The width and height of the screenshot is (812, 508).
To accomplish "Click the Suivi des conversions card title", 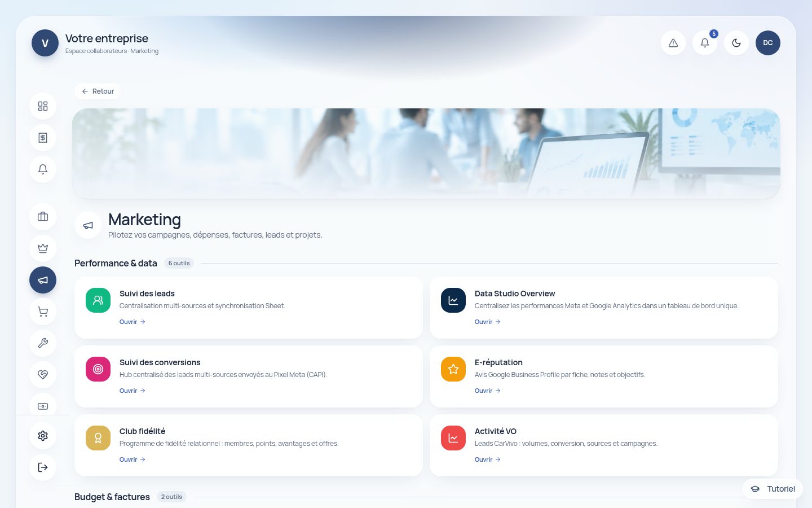I will pos(160,362).
